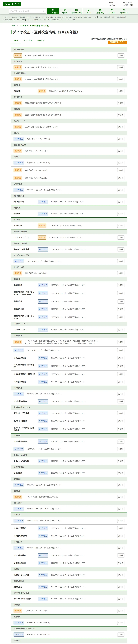Open the フリーパス乗換検索 link
138x644 pixels.
47,17
